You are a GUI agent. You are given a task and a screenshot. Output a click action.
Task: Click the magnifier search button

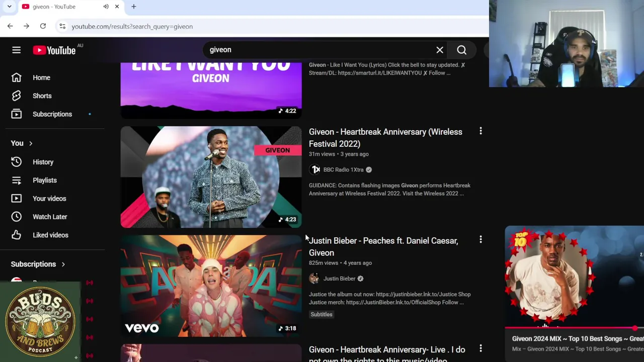[x=462, y=50]
